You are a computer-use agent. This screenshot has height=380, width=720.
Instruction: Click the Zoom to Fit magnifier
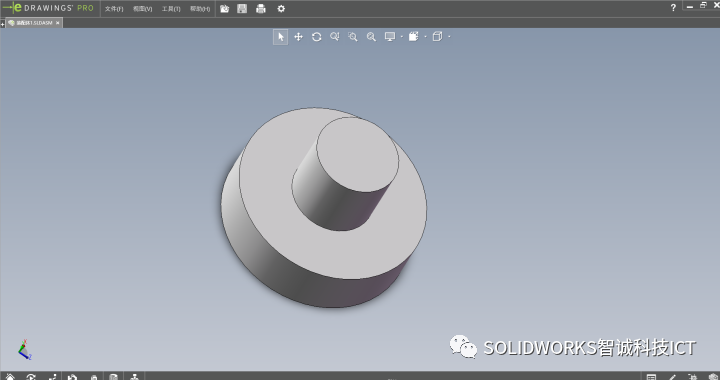click(335, 37)
